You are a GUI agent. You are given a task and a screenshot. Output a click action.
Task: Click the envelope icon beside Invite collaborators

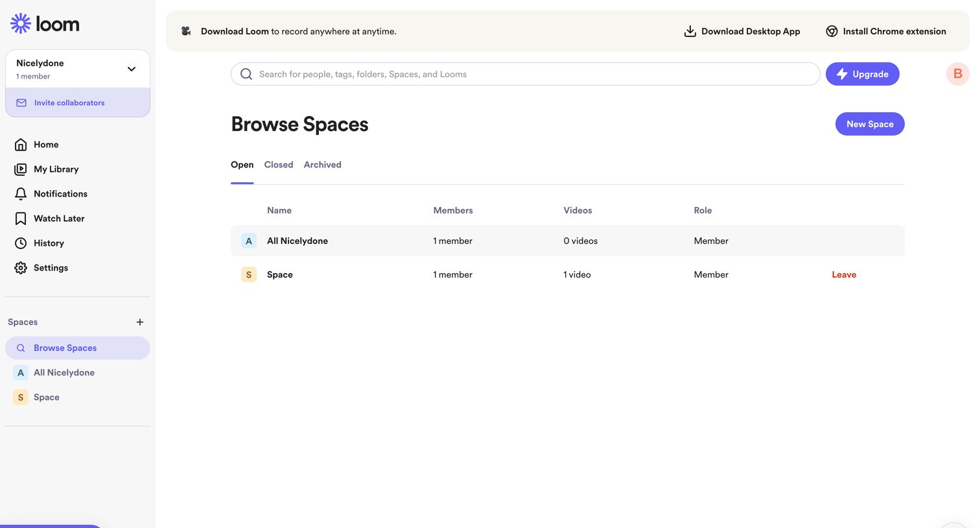(x=21, y=103)
